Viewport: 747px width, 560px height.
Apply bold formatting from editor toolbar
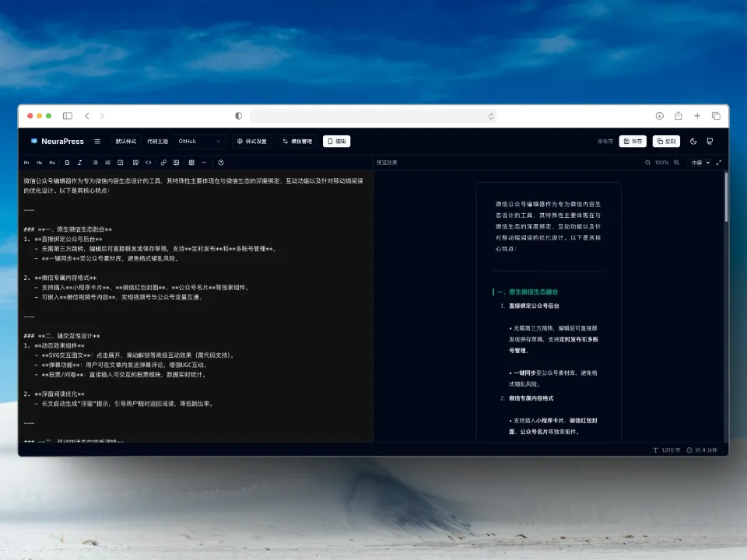[x=67, y=163]
